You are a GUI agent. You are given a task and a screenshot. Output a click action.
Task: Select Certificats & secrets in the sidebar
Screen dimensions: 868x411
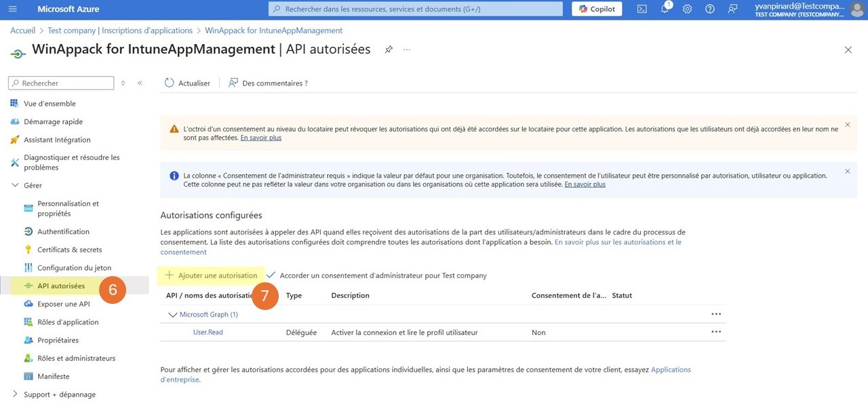pos(61,249)
